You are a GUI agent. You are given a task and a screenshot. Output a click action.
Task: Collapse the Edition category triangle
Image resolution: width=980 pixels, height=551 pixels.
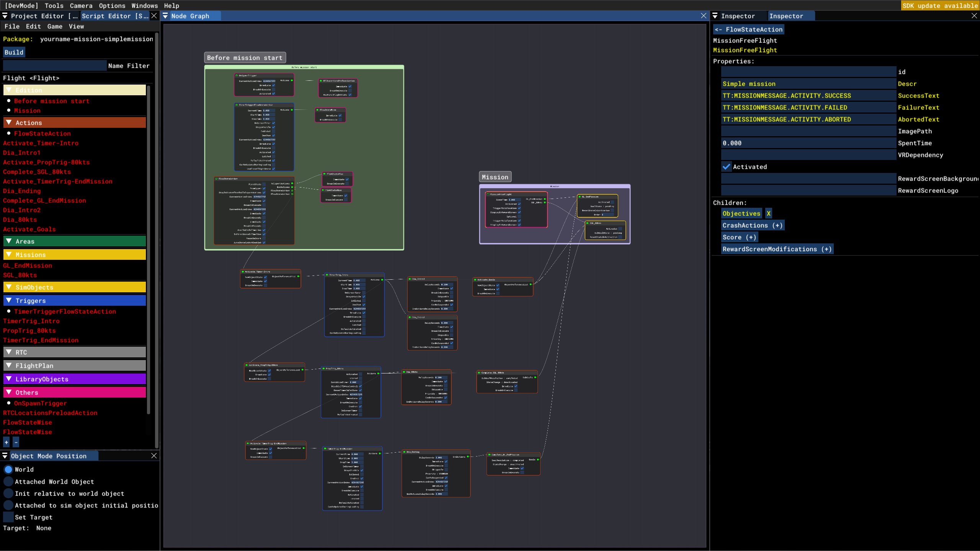tap(9, 90)
